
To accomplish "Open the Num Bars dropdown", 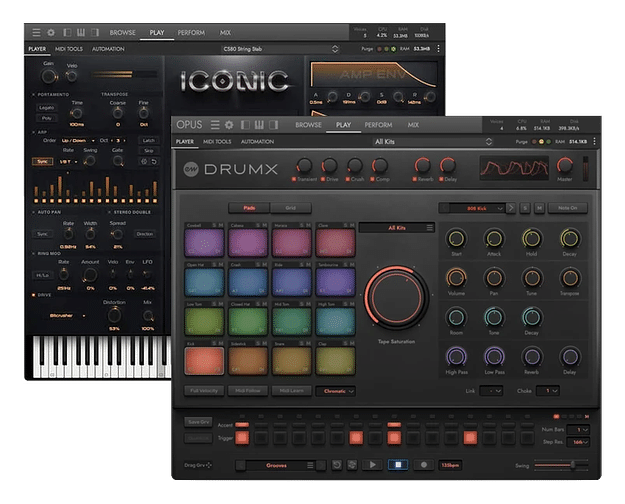I will coord(578,430).
